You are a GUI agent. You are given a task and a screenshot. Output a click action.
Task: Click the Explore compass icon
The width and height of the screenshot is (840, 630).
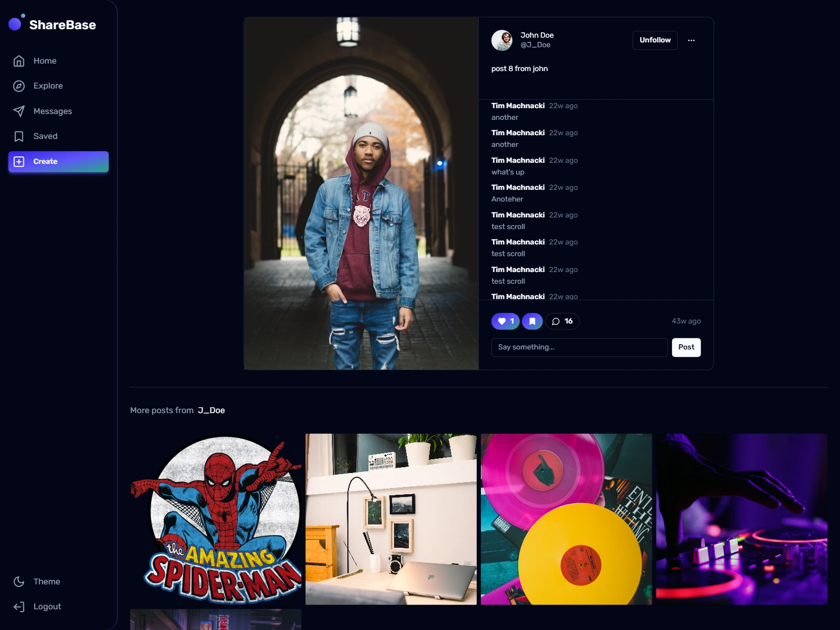(19, 86)
